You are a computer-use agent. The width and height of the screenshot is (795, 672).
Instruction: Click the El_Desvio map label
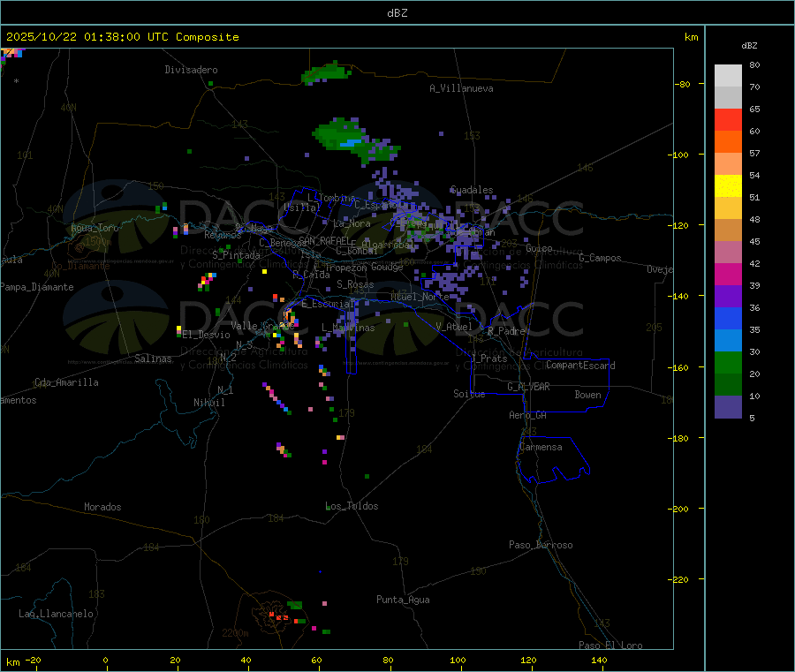click(x=206, y=335)
